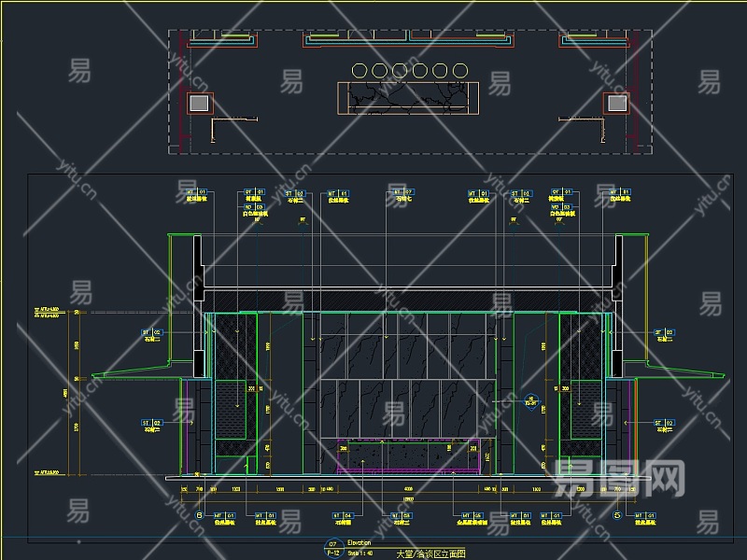Click the Elevation label text
Screen dimensions: 747x560
click(x=359, y=542)
